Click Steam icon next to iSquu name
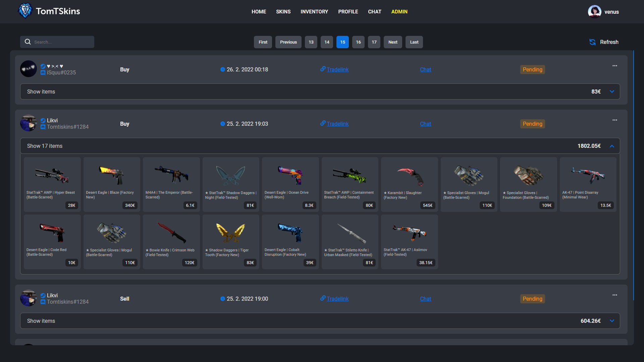The image size is (644, 362). pos(43,66)
